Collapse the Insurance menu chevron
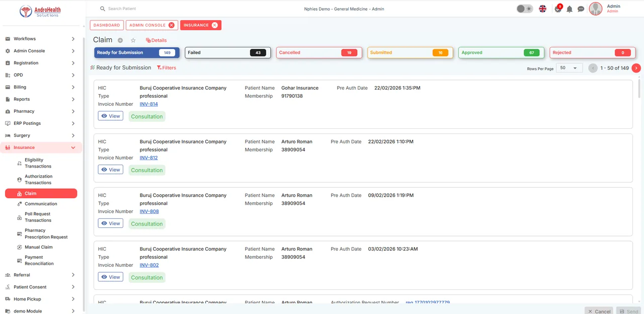Screen dimensions: 644x314 pos(73,147)
